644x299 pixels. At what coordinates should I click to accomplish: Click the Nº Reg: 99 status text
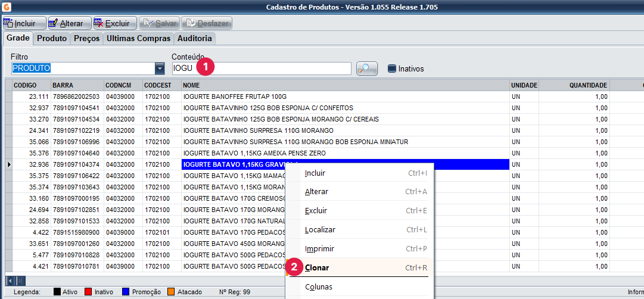235,292
